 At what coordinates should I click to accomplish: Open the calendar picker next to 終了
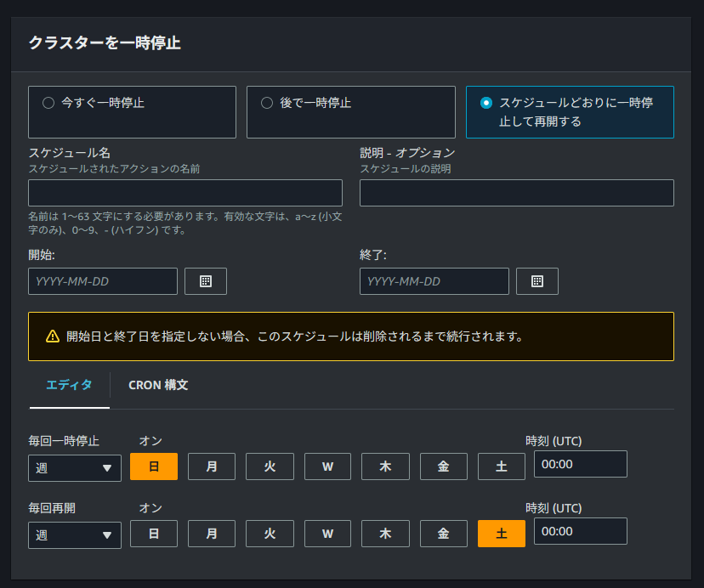(537, 280)
